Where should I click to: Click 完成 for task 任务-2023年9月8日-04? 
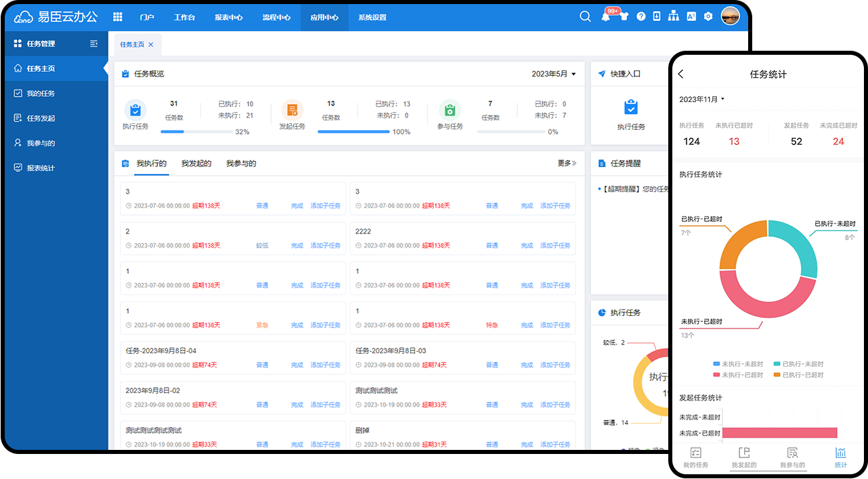tap(297, 365)
